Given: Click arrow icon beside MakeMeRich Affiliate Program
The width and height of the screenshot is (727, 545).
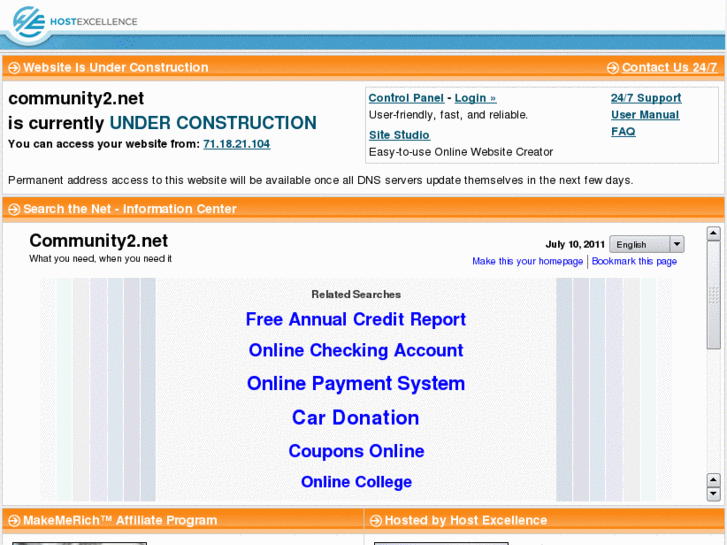Looking at the screenshot, I should point(14,521).
